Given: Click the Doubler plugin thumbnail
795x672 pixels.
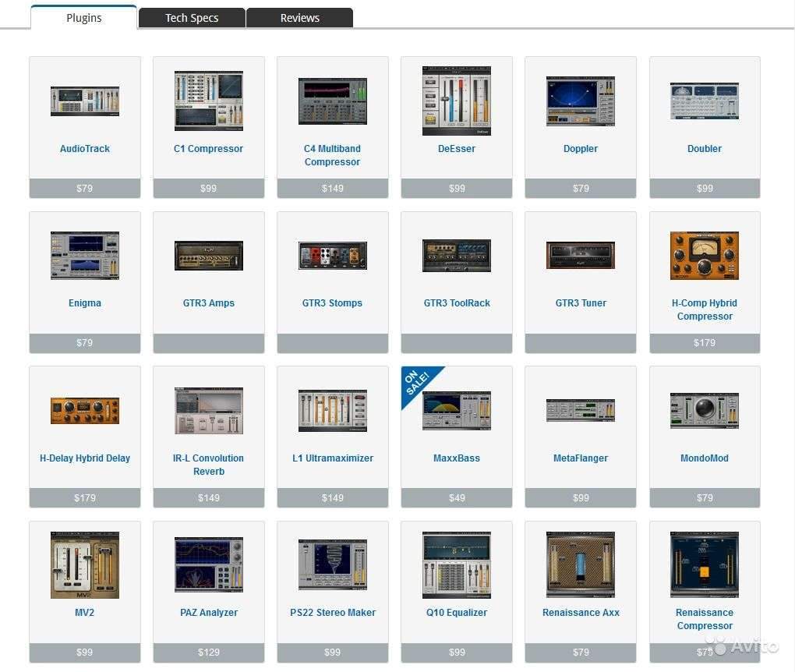Looking at the screenshot, I should 705,101.
